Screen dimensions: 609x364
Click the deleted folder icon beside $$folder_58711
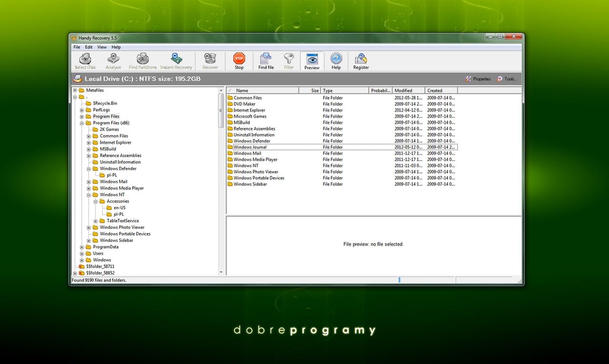tap(81, 266)
